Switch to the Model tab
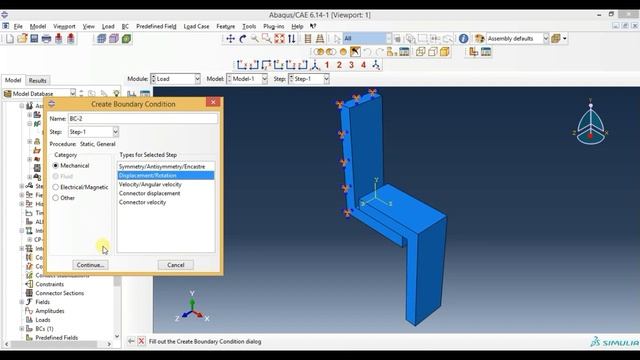 coord(13,80)
